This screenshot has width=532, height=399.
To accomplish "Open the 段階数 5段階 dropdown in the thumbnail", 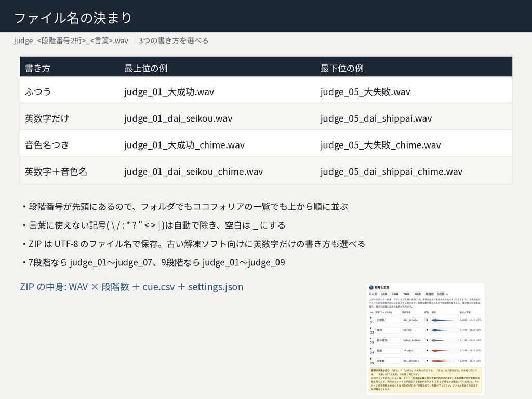I will coord(443,294).
